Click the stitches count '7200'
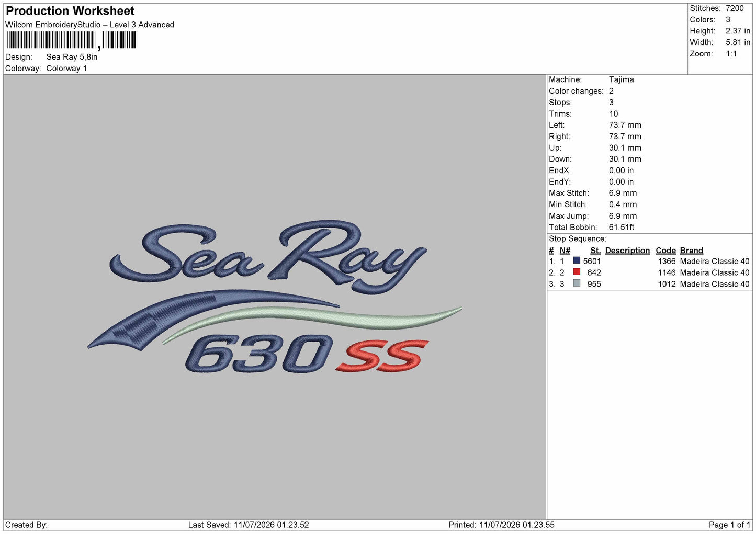This screenshot has height=534, width=756. (735, 8)
